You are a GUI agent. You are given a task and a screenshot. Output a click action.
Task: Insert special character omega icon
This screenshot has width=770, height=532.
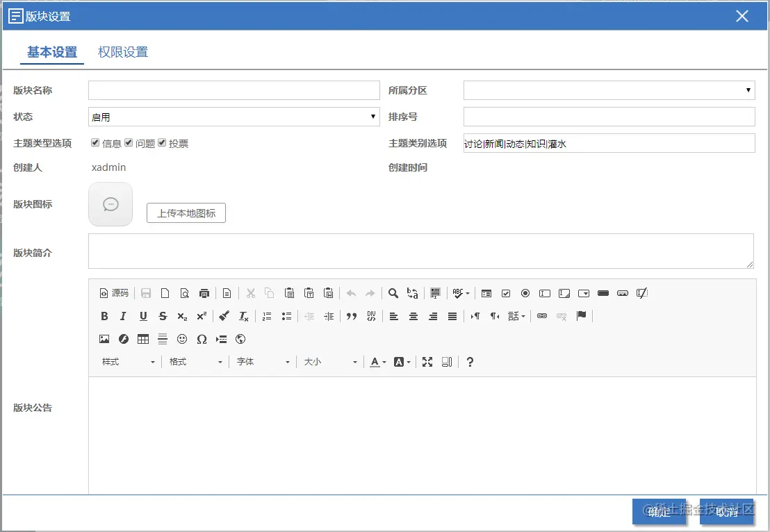point(202,339)
